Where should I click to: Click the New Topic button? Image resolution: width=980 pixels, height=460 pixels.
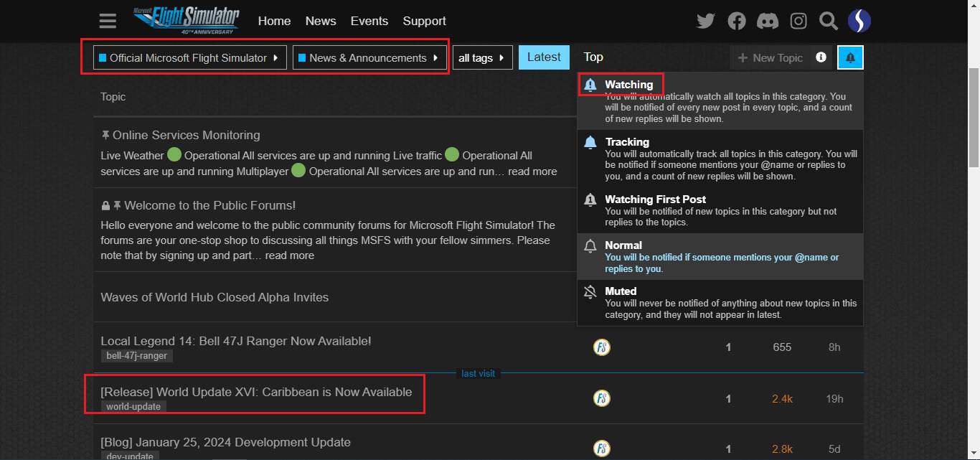pos(771,57)
